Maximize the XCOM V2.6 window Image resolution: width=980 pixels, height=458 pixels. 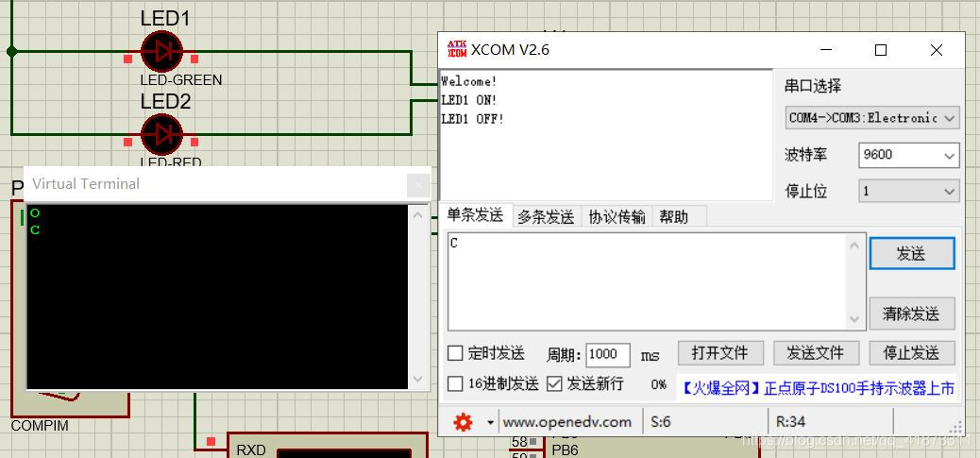(x=881, y=50)
